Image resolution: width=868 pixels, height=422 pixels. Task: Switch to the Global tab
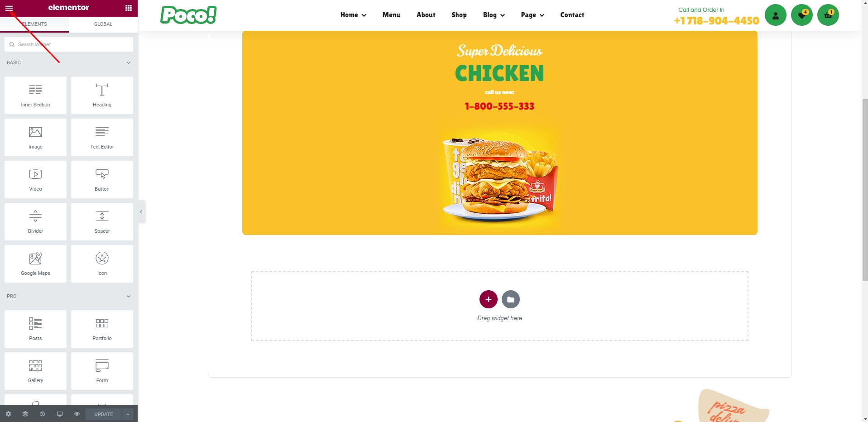point(103,24)
